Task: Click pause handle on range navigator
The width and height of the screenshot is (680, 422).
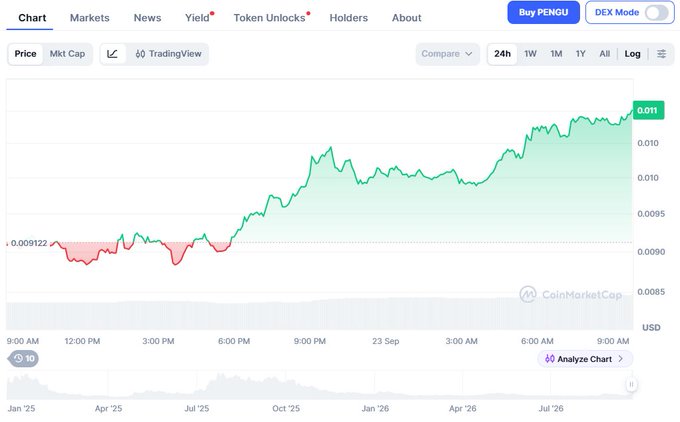Action: tap(631, 384)
